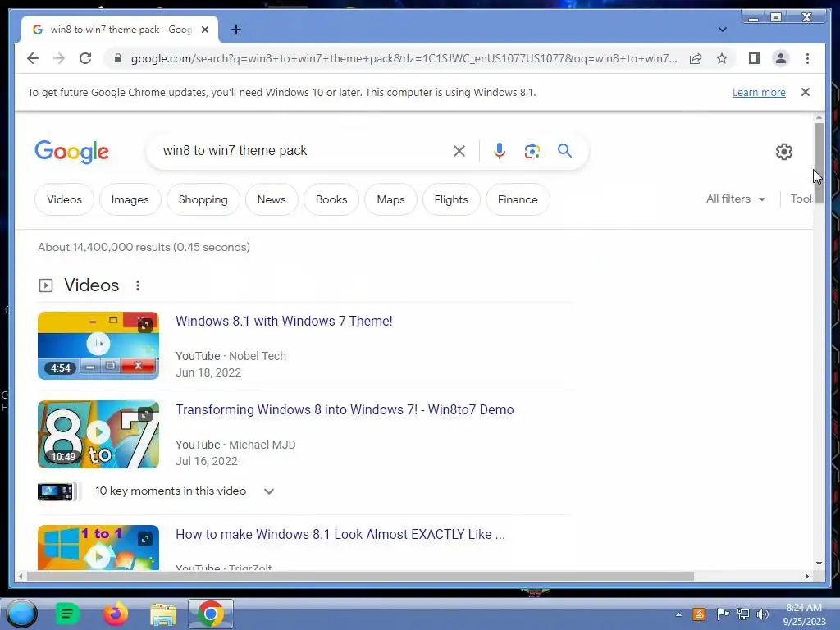Filter results by Maps
This screenshot has width=840, height=630.
tap(390, 199)
